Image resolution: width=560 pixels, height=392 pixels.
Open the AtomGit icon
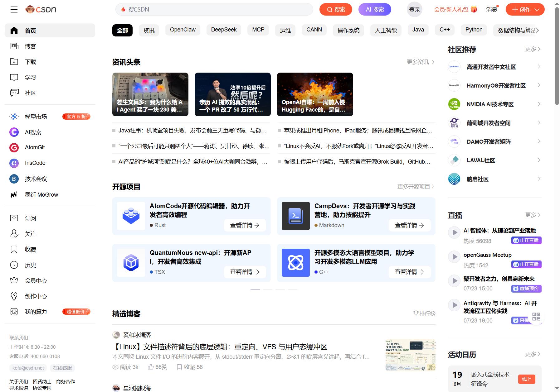click(x=14, y=147)
